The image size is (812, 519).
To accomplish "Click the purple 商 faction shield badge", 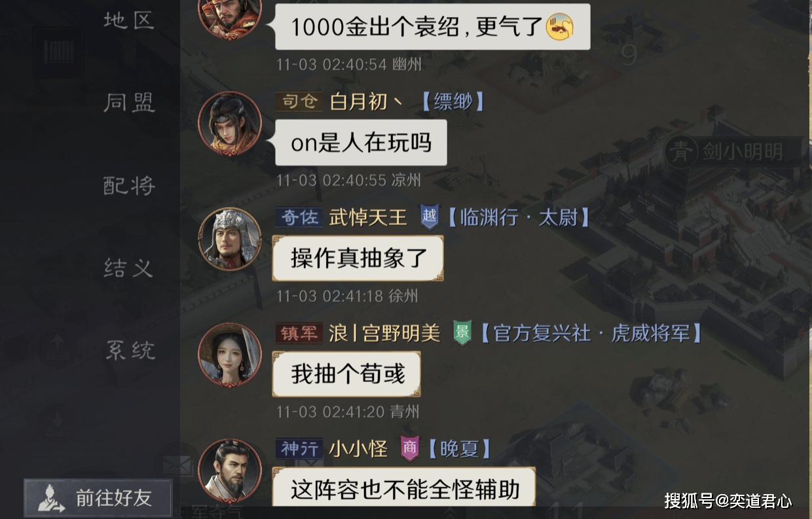I will (410, 449).
